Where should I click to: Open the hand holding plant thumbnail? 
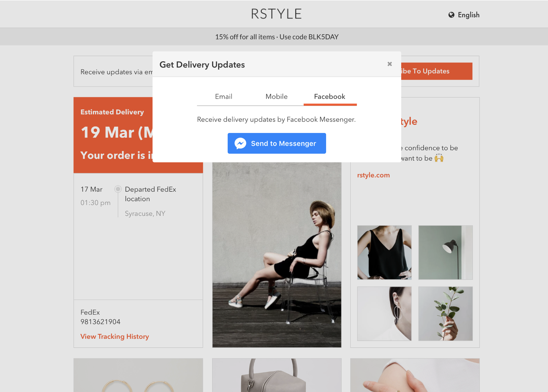tap(445, 313)
